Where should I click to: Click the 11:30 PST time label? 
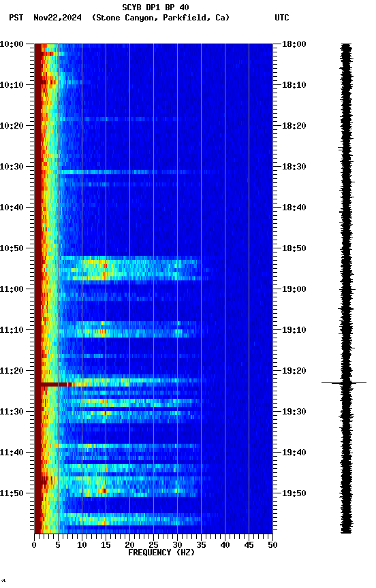coord(12,412)
